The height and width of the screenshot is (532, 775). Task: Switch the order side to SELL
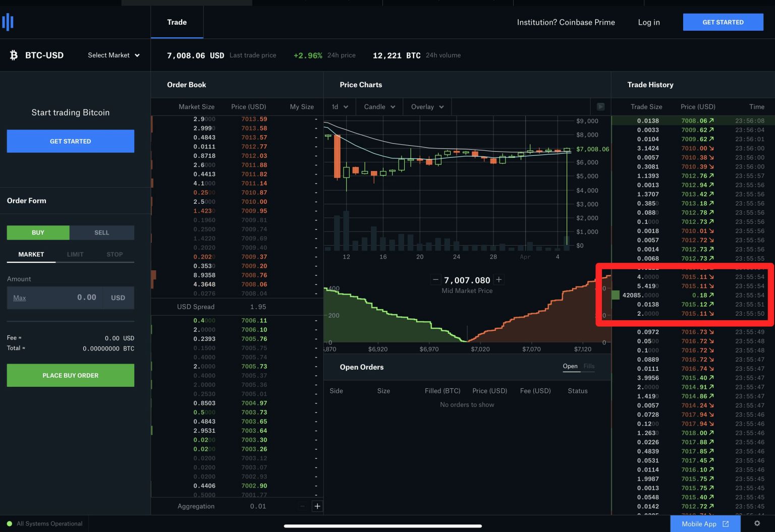(x=102, y=232)
